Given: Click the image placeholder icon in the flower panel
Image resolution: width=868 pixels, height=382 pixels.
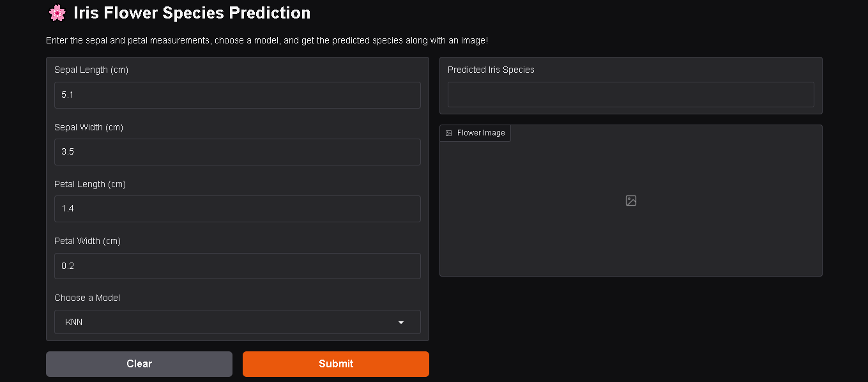Looking at the screenshot, I should tap(631, 201).
